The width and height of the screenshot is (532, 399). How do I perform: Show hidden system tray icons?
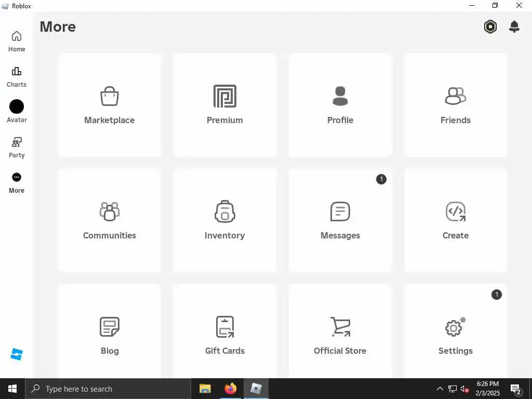point(440,389)
